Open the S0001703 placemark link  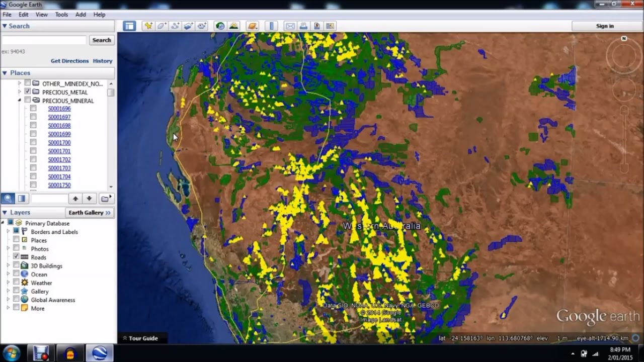(59, 168)
